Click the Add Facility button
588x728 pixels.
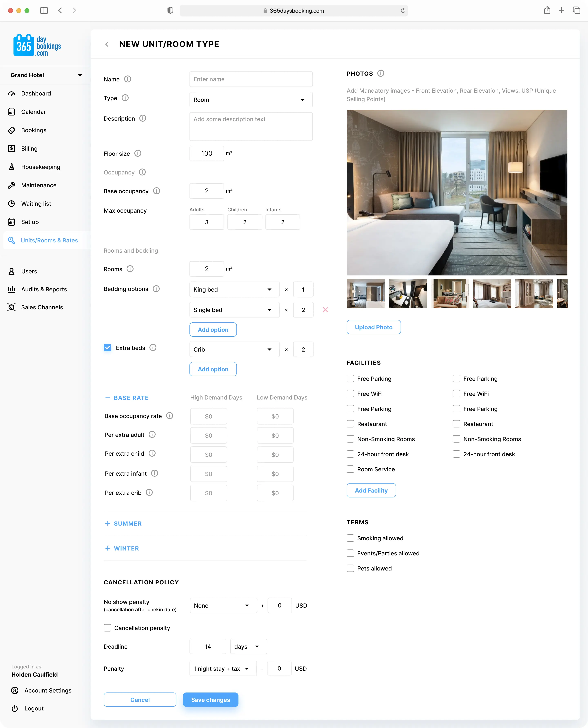click(x=371, y=491)
